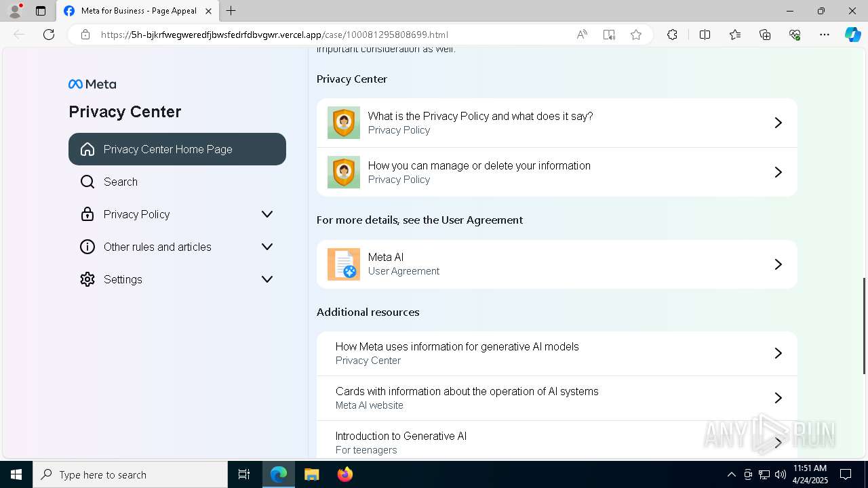The height and width of the screenshot is (488, 868).
Task: Open 'What is the Privacy Policy and what does it say?'
Action: click(x=557, y=123)
